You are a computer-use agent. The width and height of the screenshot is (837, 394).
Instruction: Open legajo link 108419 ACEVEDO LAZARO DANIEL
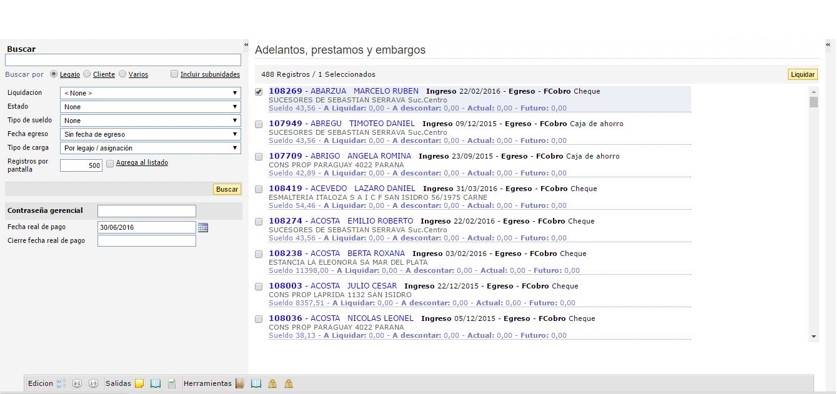(x=342, y=188)
